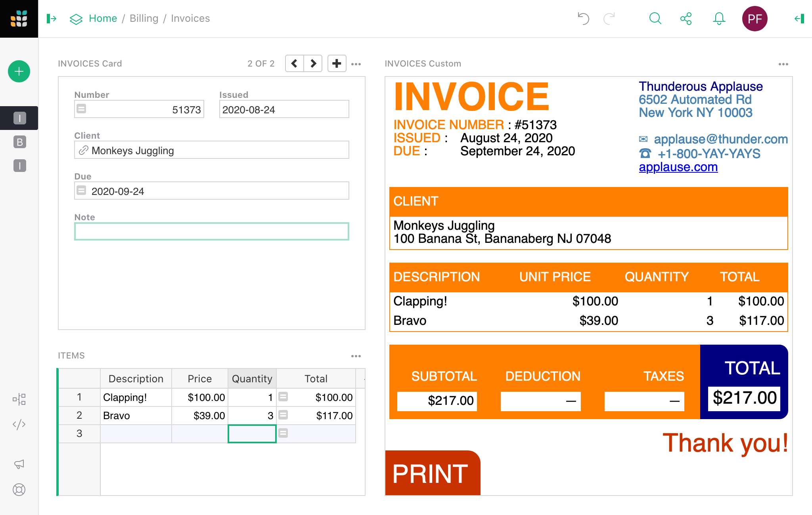Select the Billing breadcrumb menu item
The width and height of the screenshot is (812, 515).
144,18
